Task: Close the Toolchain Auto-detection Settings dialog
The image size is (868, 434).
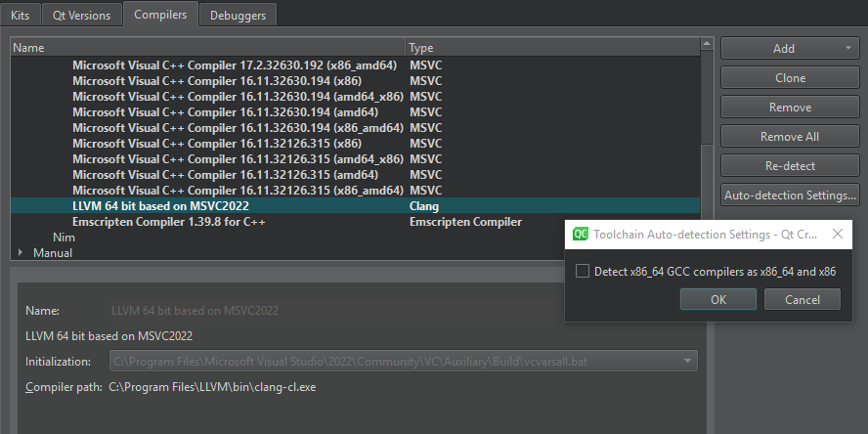Action: click(838, 235)
